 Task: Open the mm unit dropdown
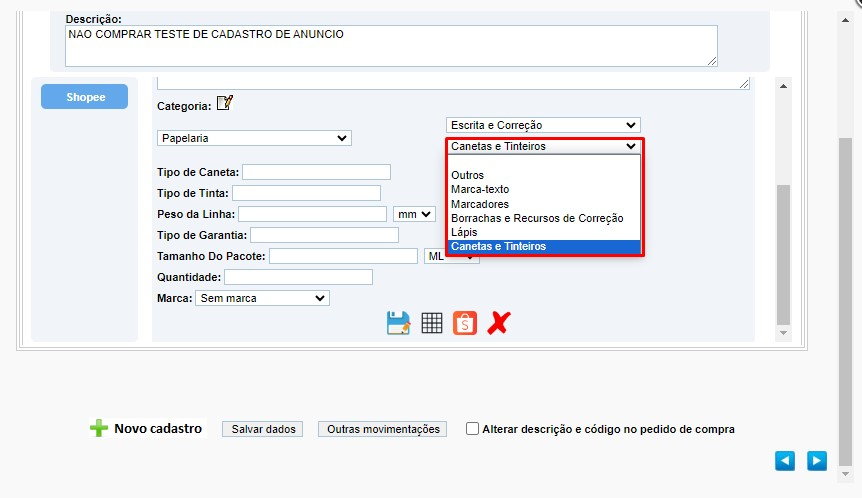414,214
